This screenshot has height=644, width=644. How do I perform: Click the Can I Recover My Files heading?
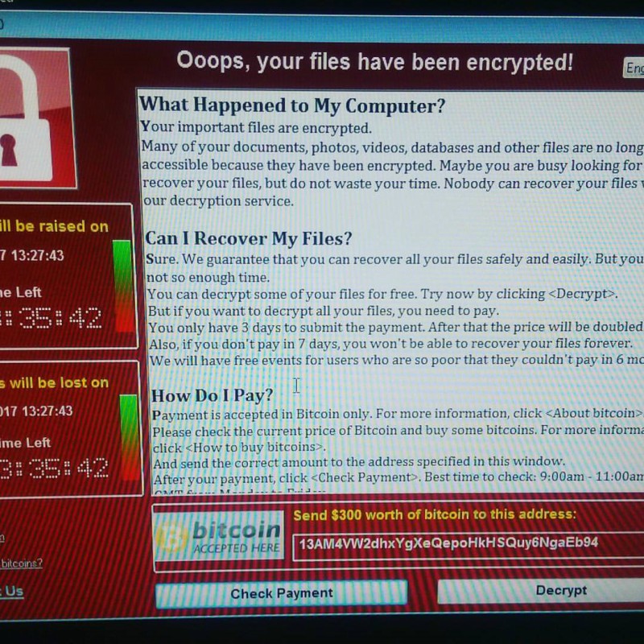click(x=249, y=238)
